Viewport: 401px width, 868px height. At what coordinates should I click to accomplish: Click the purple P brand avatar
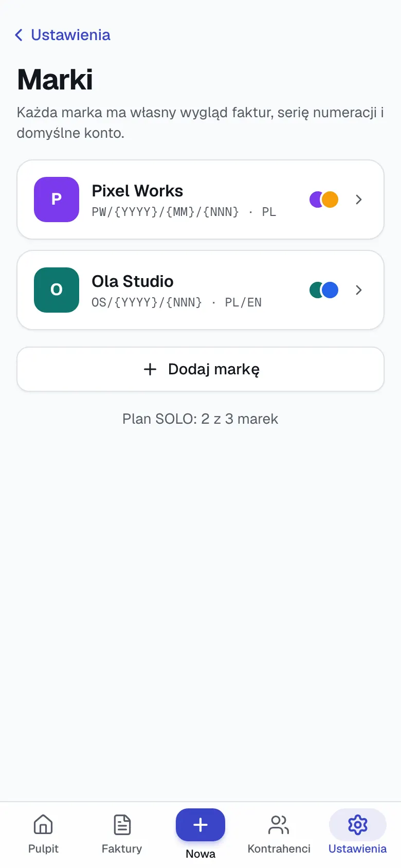click(x=57, y=200)
